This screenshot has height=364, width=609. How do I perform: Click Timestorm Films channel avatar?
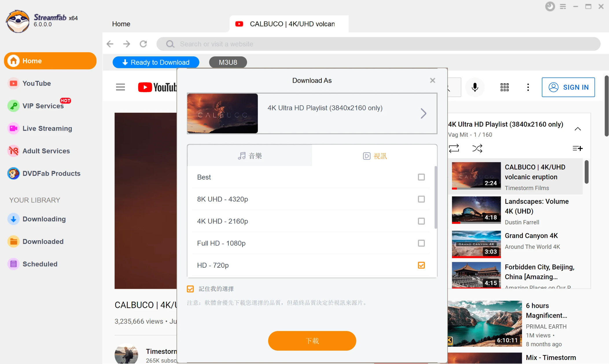click(126, 353)
